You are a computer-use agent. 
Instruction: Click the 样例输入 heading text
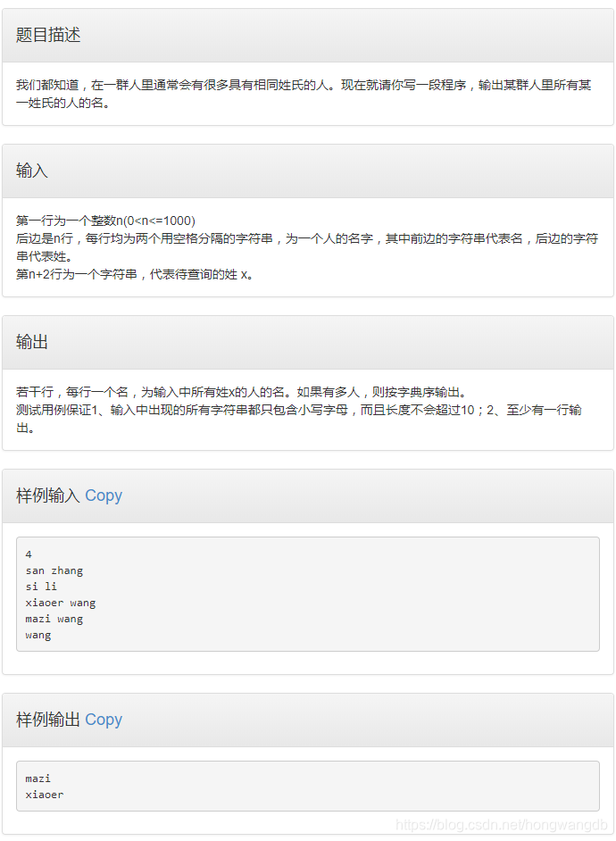(48, 495)
